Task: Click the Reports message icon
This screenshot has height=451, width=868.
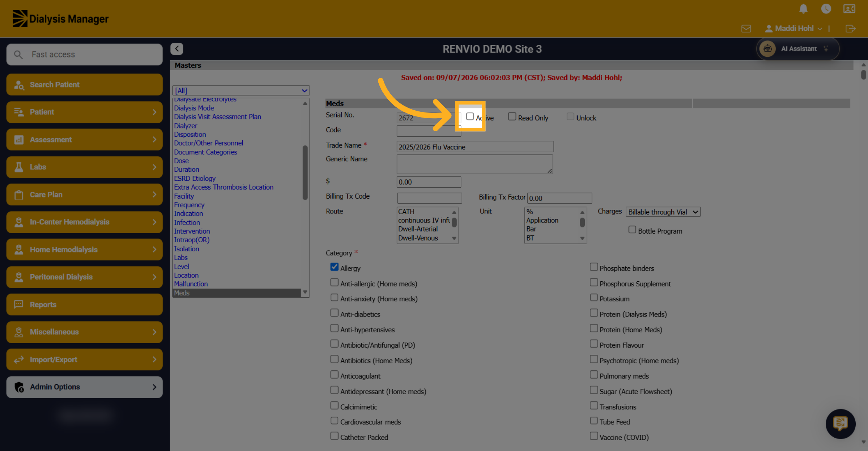Action: [19, 305]
